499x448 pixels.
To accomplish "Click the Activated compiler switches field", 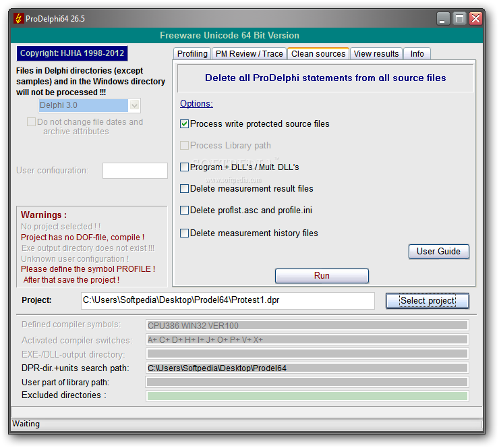I will click(x=307, y=340).
